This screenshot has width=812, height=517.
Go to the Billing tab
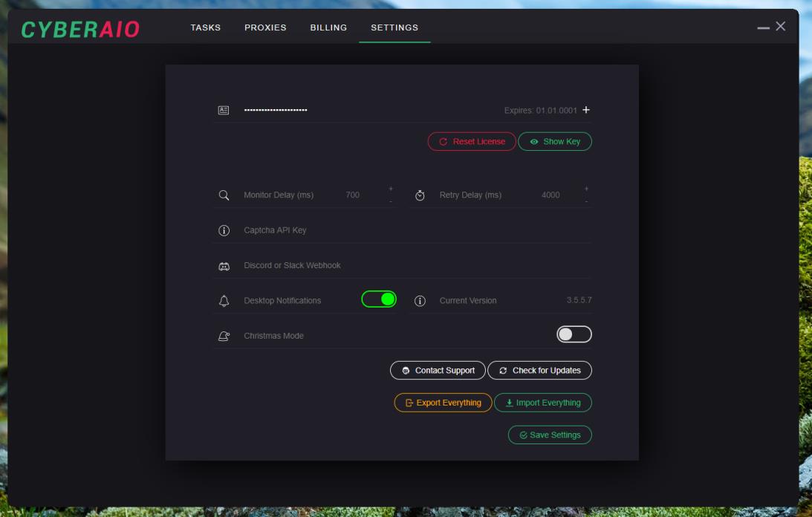pos(328,27)
